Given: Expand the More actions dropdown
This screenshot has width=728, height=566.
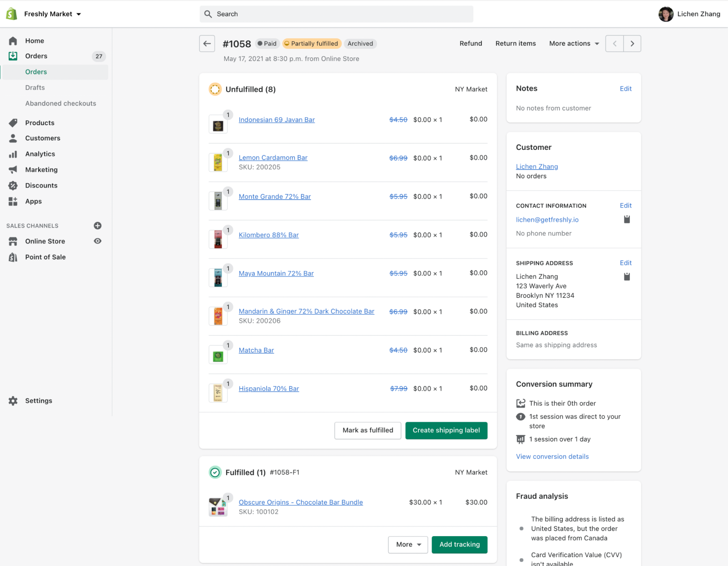Looking at the screenshot, I should click(x=574, y=44).
